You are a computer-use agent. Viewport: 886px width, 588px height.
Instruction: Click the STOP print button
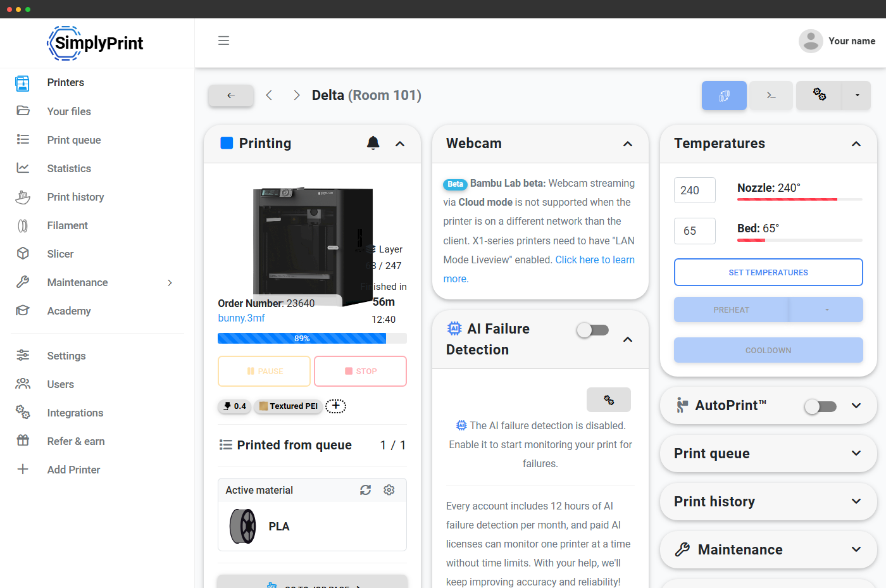pyautogui.click(x=360, y=371)
